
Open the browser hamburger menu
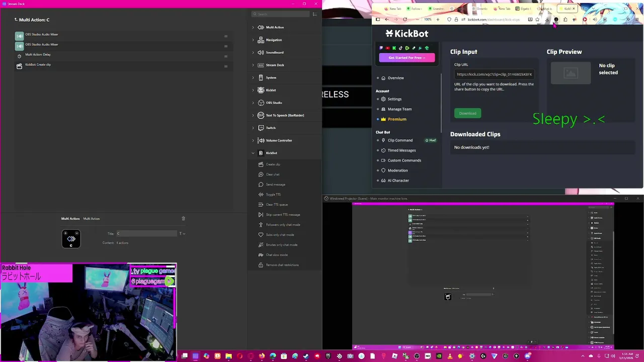pyautogui.click(x=637, y=19)
